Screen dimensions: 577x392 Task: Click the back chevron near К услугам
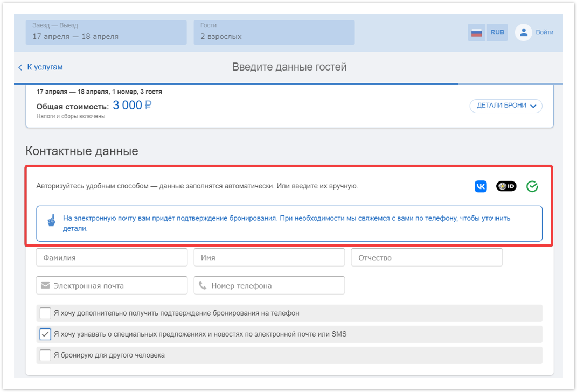pos(20,67)
